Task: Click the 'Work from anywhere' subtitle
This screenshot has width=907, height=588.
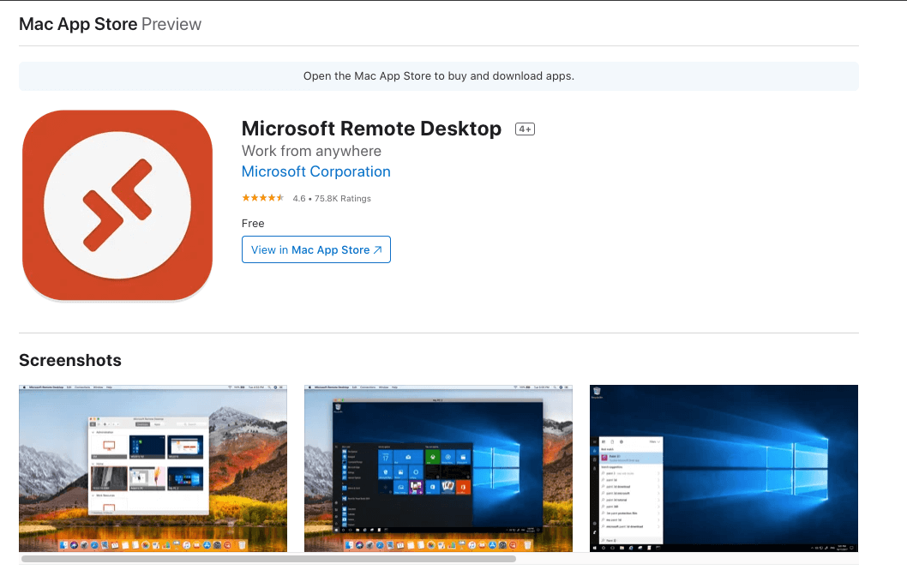Action: (311, 151)
